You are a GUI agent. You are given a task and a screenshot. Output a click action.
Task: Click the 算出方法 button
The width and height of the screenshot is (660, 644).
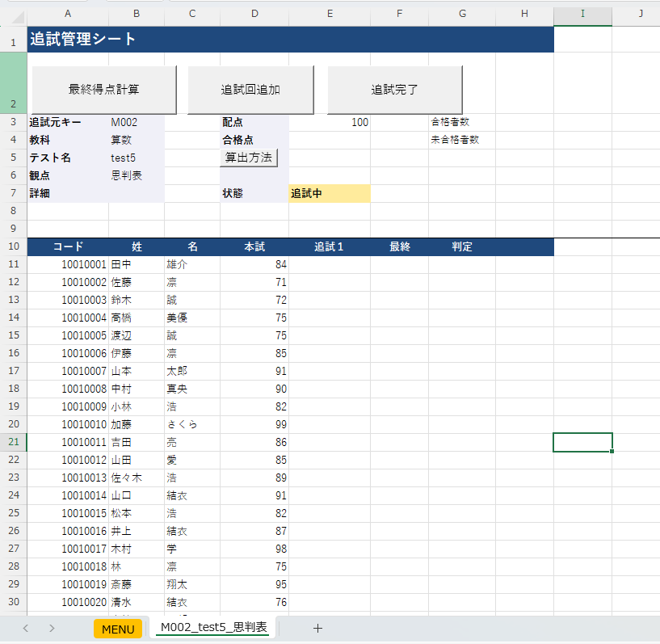[x=249, y=158]
